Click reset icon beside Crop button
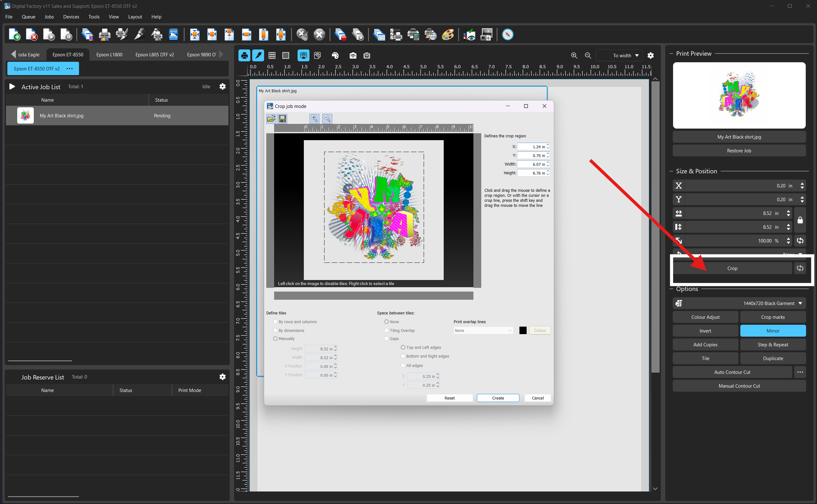 (x=800, y=268)
